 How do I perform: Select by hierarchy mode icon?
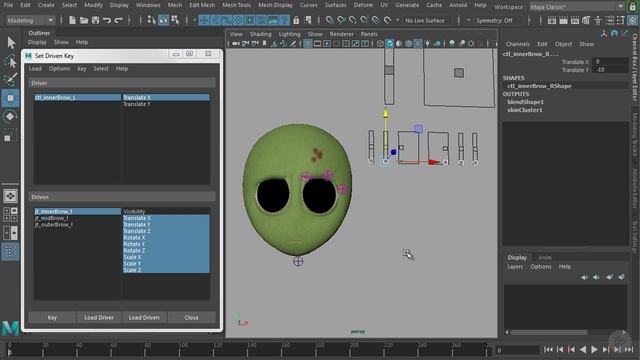(152, 20)
